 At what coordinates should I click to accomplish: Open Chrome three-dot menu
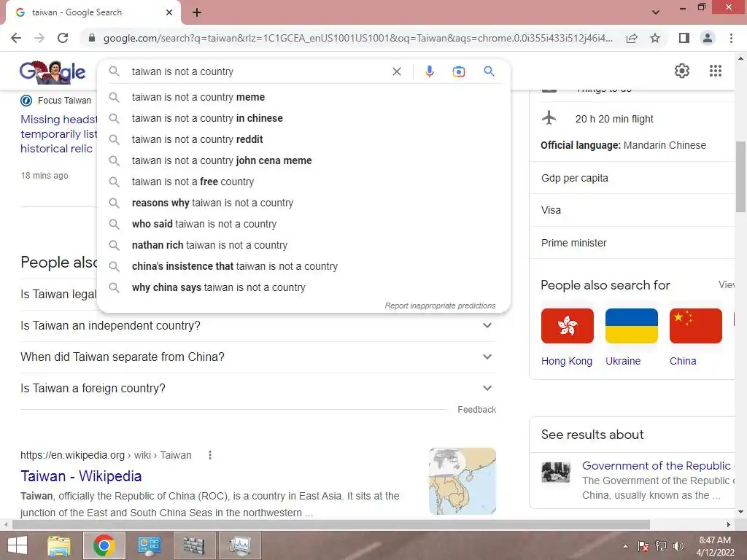tap(731, 38)
